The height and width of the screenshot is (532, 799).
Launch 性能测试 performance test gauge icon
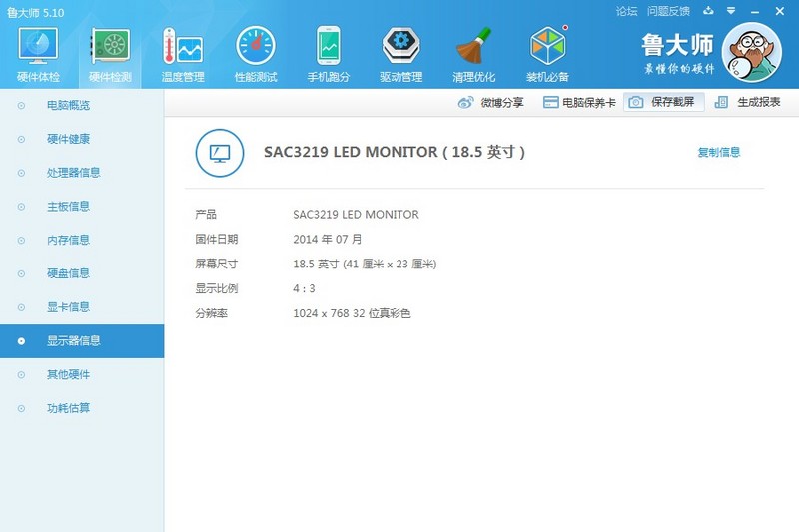pyautogui.click(x=256, y=46)
